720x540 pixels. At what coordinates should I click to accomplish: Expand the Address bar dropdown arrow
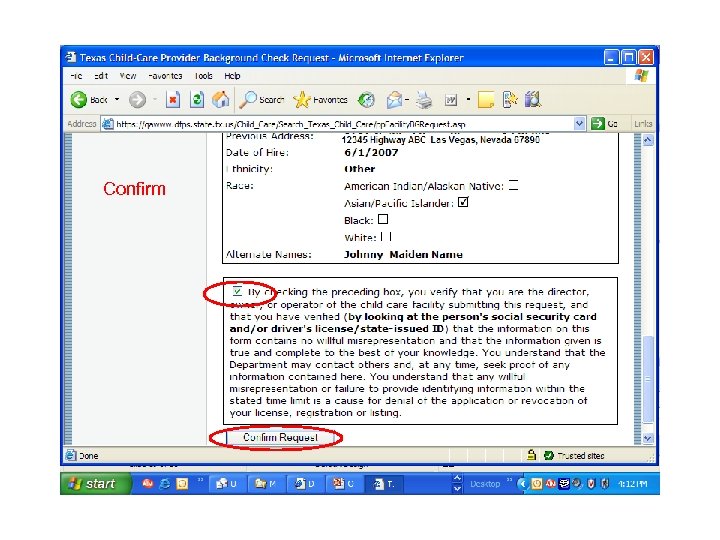pos(579,124)
